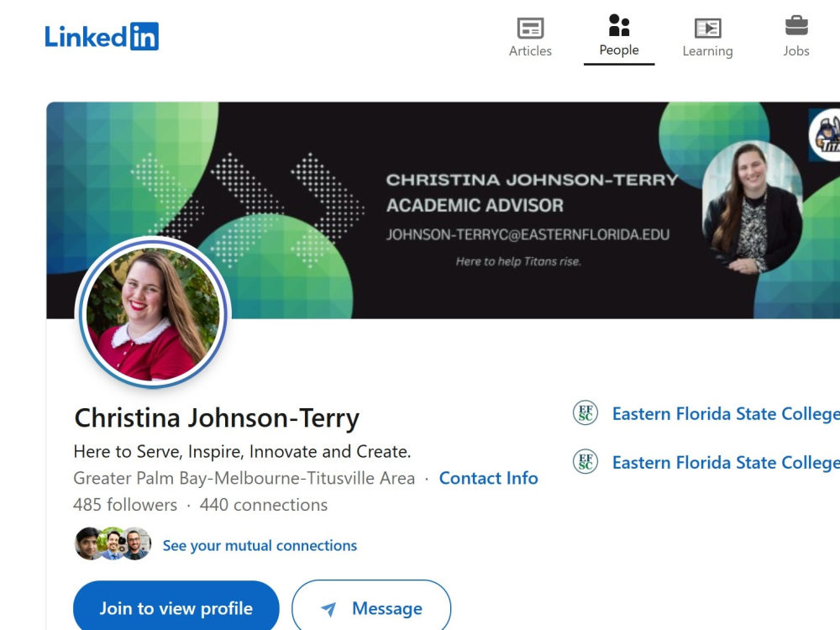This screenshot has width=840, height=630.
Task: Click the second Eastern Florida State College logo
Action: click(x=585, y=461)
